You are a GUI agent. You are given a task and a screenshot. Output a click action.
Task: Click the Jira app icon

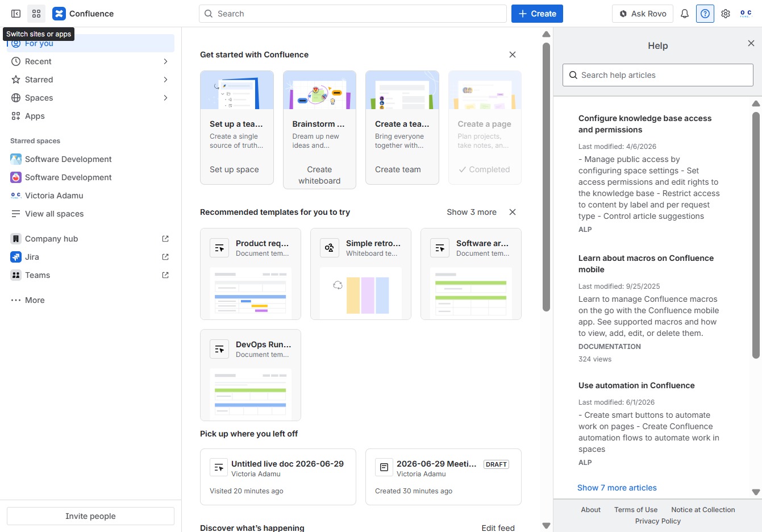[16, 257]
